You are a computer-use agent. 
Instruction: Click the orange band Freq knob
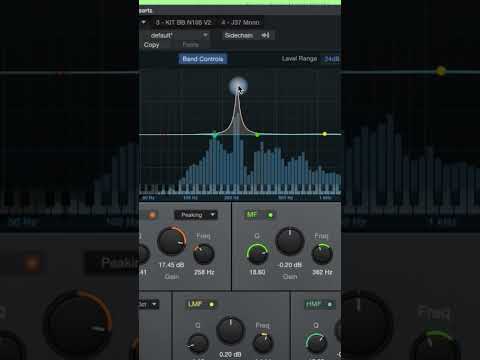click(204, 254)
